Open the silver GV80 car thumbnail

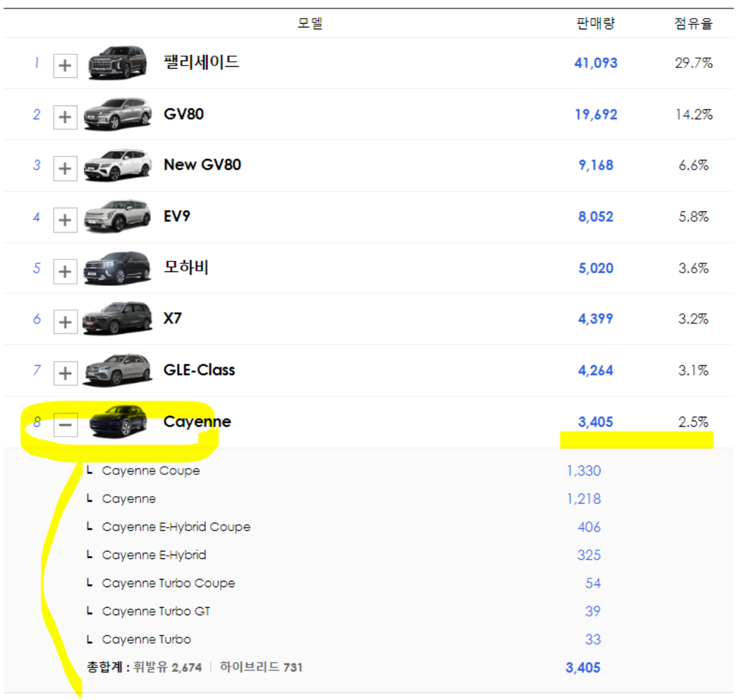117,114
